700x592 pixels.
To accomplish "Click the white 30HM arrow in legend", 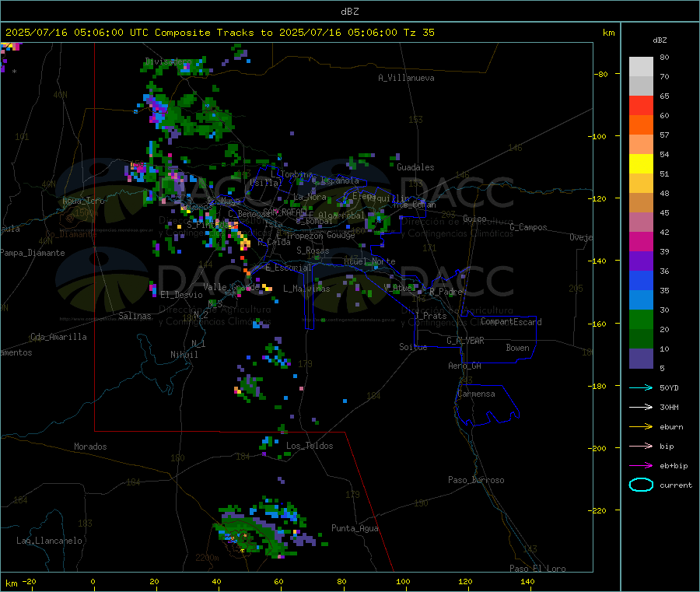I will 641,407.
